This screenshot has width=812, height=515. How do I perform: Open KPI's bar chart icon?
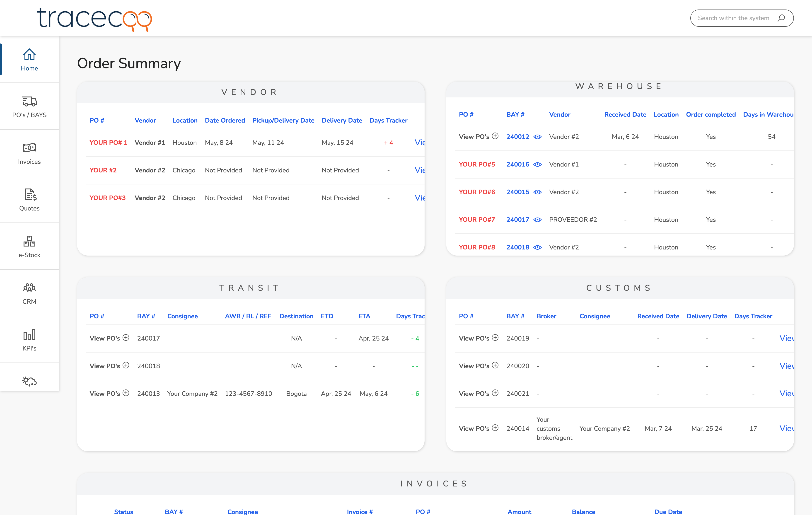[x=29, y=335]
